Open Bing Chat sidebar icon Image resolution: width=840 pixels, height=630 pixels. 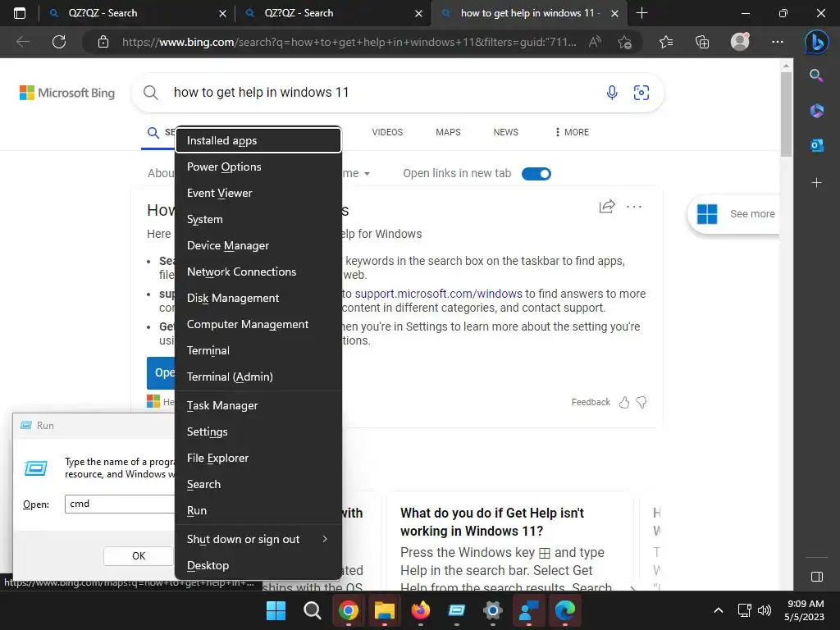tap(816, 42)
